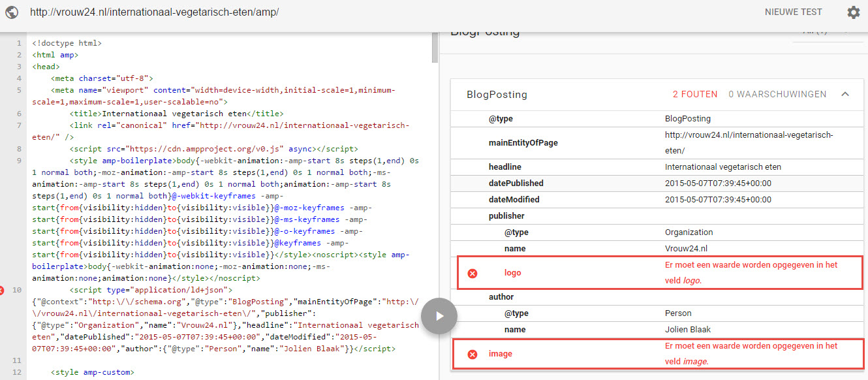Click the value Vrouw24.nl

(686, 248)
